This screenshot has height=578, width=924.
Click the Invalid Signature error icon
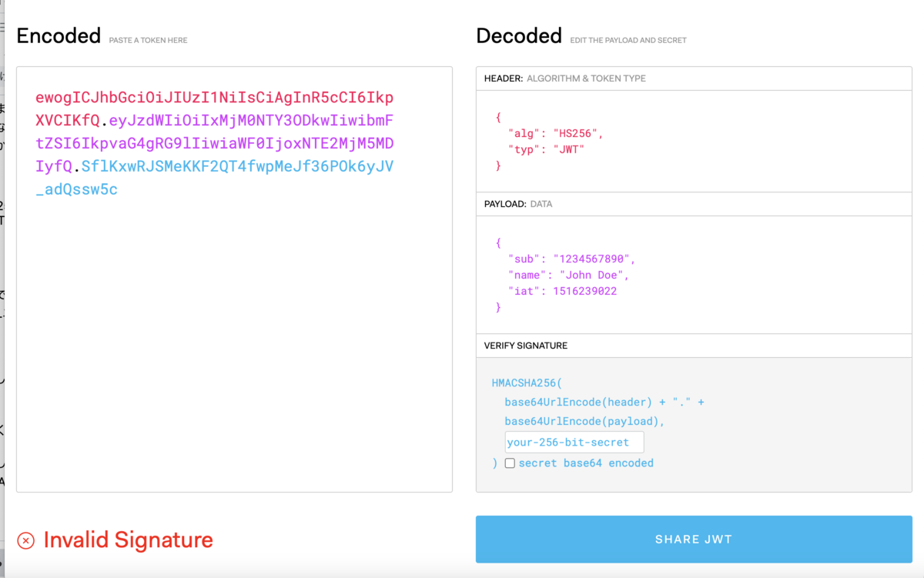pos(25,540)
